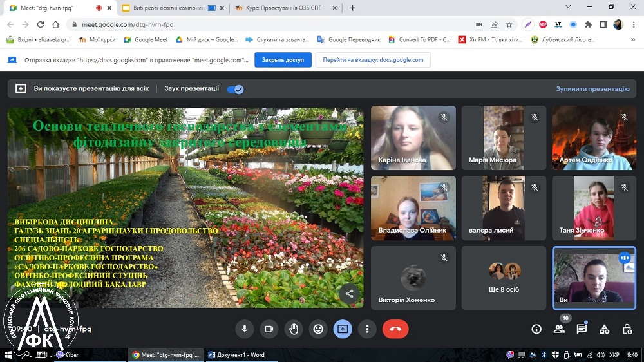Go back in browser

point(11,24)
